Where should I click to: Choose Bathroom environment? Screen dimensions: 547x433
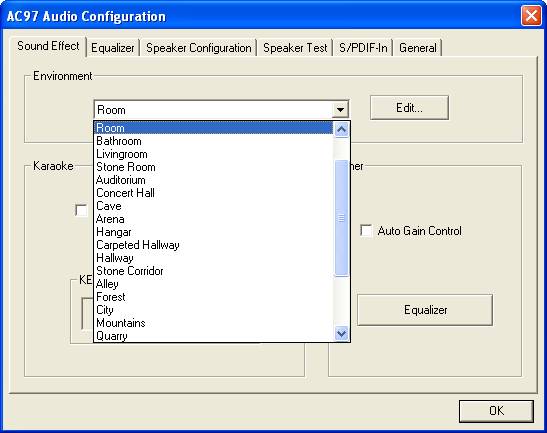point(214,141)
